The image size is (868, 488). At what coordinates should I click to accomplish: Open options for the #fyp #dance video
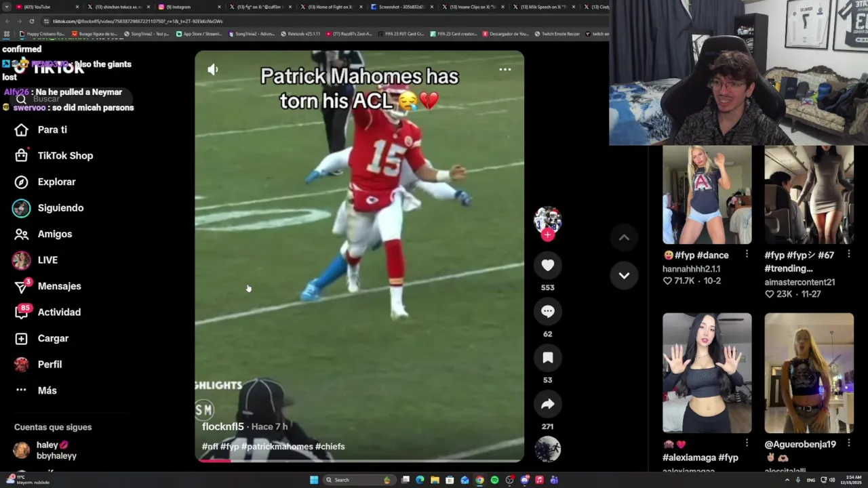pos(747,254)
